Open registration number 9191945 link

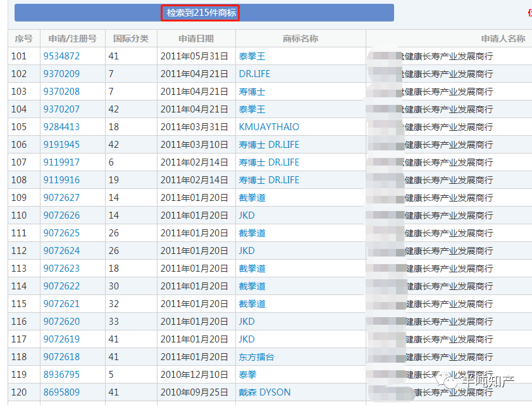61,145
